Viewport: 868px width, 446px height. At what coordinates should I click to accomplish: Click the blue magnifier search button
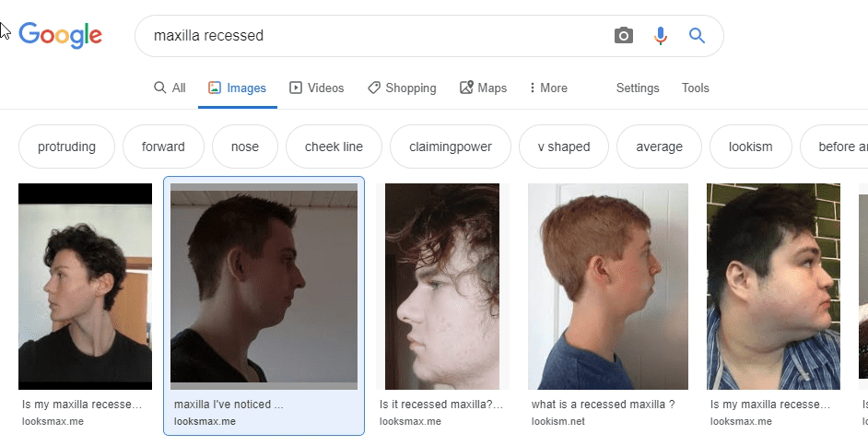pyautogui.click(x=697, y=36)
